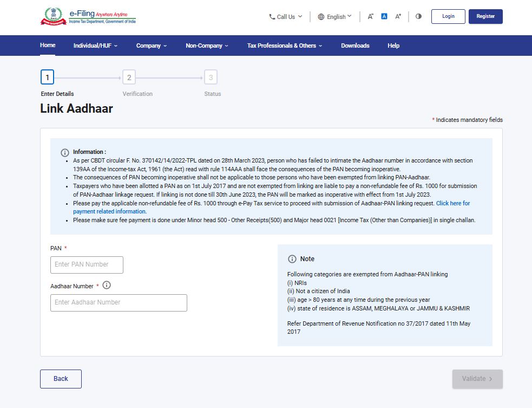The height and width of the screenshot is (408, 532).
Task: Go to the Home tab
Action: tap(48, 45)
